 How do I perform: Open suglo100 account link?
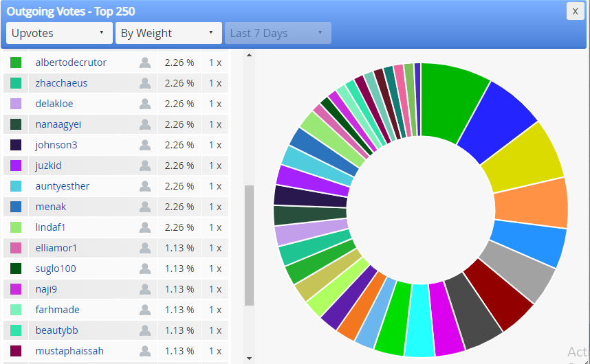(x=56, y=269)
